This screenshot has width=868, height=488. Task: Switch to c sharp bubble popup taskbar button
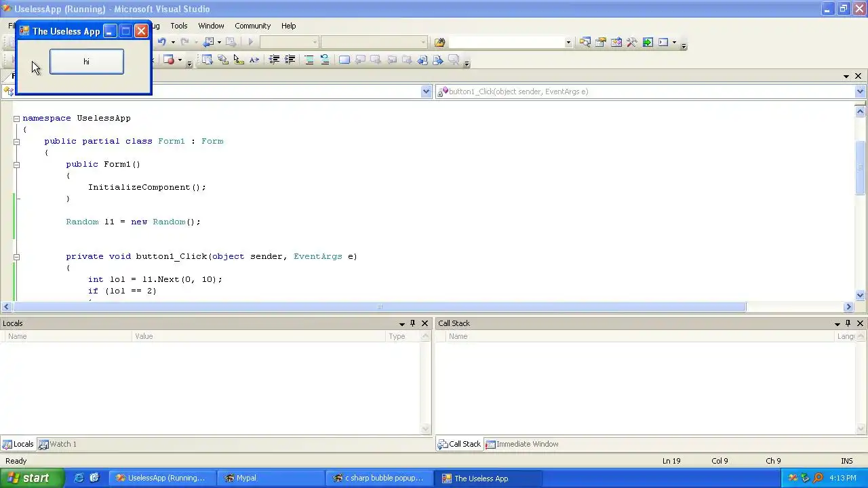pos(380,478)
